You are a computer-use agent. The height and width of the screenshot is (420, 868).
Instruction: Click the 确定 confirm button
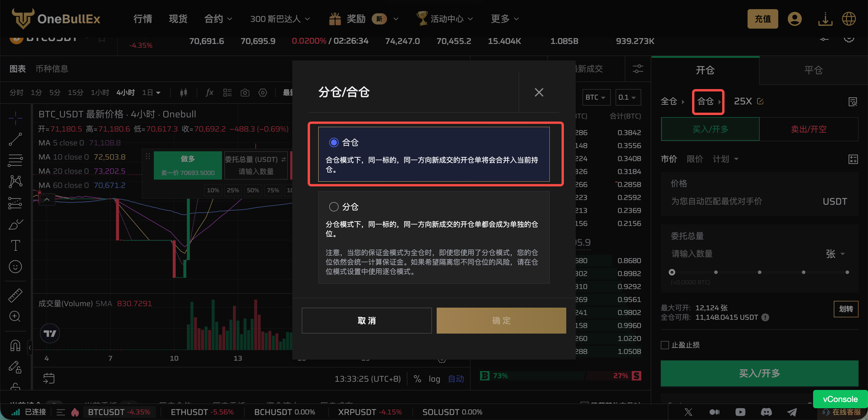click(501, 320)
